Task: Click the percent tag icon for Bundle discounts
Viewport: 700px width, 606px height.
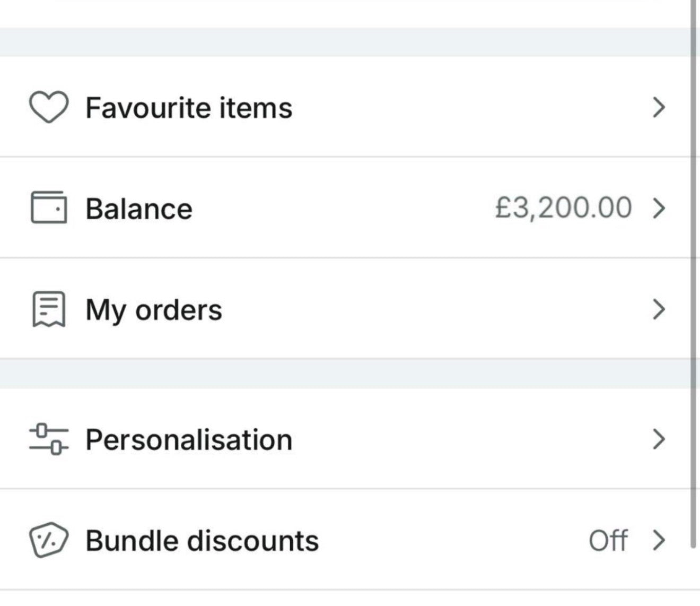Action: click(48, 540)
